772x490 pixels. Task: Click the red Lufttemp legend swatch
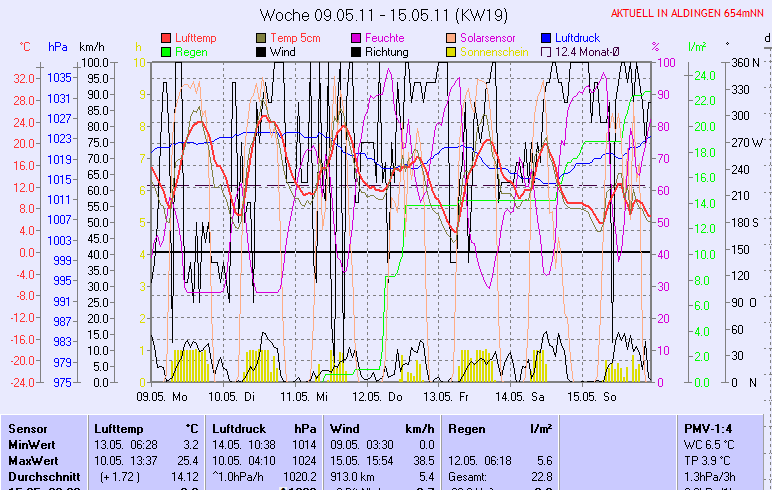pyautogui.click(x=166, y=38)
